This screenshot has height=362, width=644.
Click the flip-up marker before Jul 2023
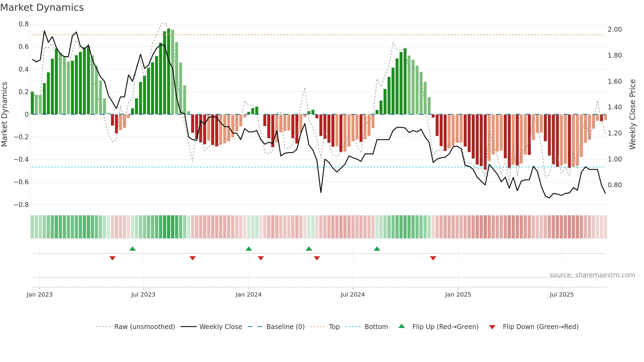(x=133, y=249)
